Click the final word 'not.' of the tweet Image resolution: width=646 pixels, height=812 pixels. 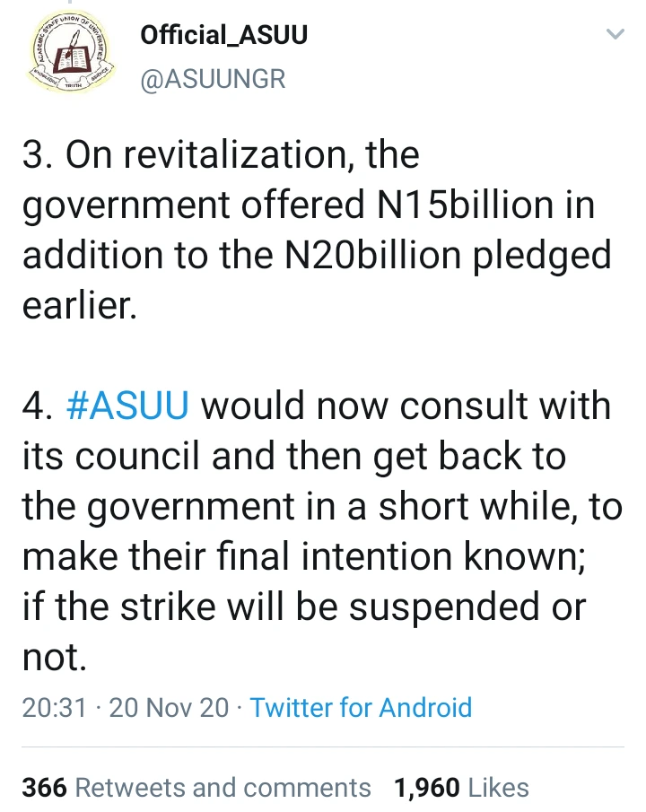coord(55,657)
